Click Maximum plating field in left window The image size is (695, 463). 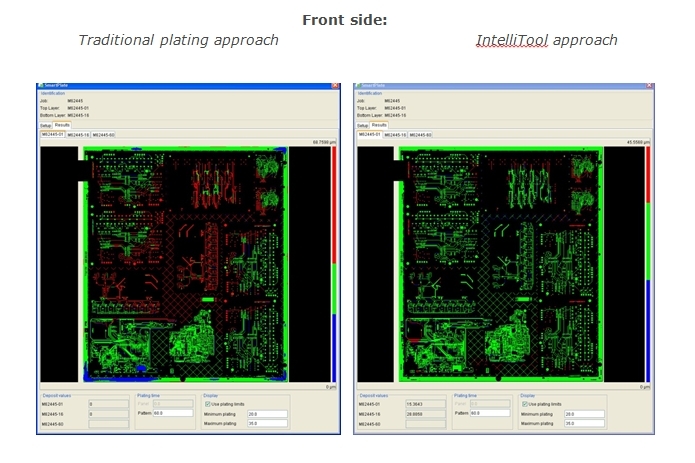point(267,424)
